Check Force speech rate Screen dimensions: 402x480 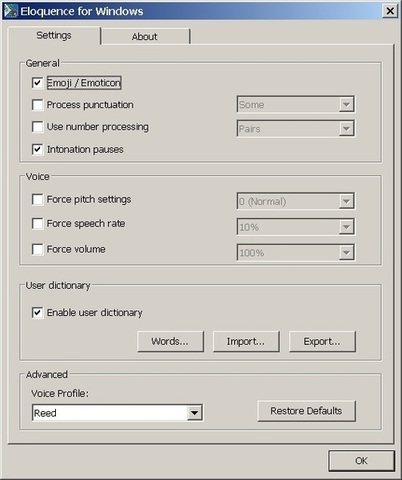coord(37,223)
